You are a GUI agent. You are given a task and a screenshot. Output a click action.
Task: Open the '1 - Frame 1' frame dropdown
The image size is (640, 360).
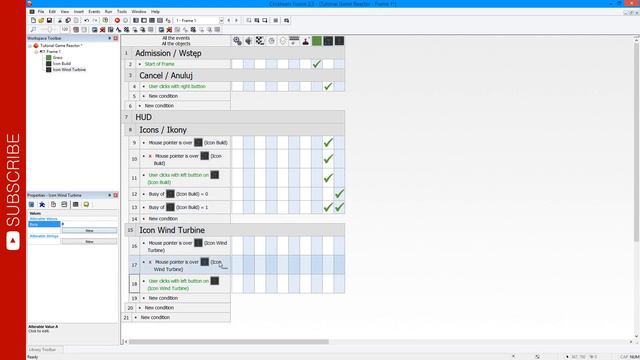pos(221,20)
